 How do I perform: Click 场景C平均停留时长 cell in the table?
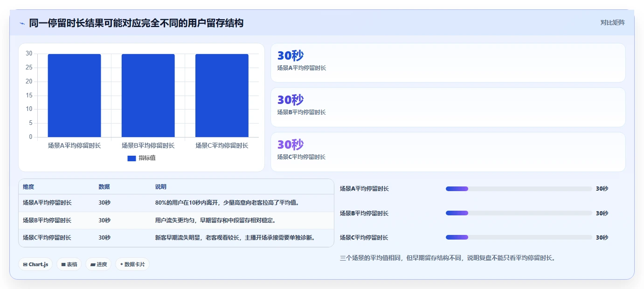(47, 238)
